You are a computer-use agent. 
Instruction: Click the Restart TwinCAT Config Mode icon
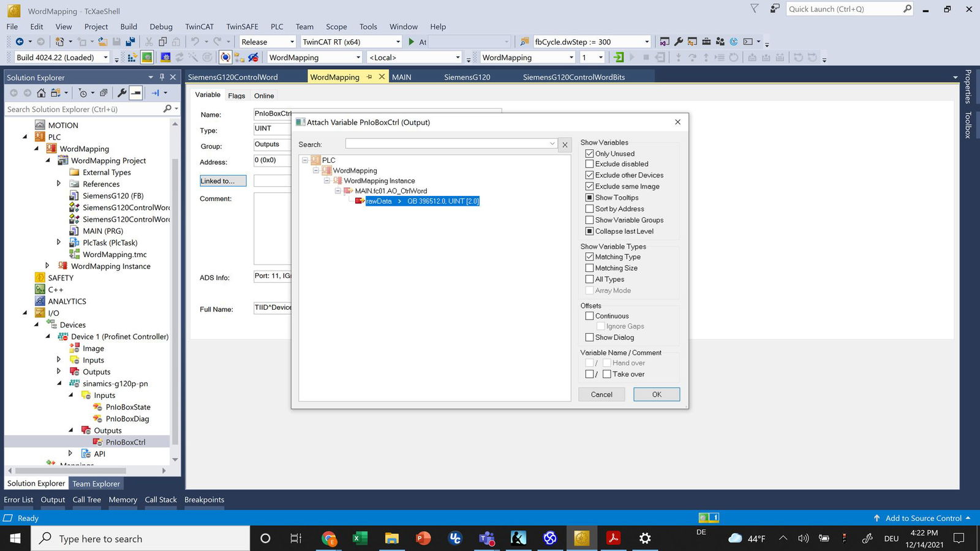pyautogui.click(x=165, y=58)
